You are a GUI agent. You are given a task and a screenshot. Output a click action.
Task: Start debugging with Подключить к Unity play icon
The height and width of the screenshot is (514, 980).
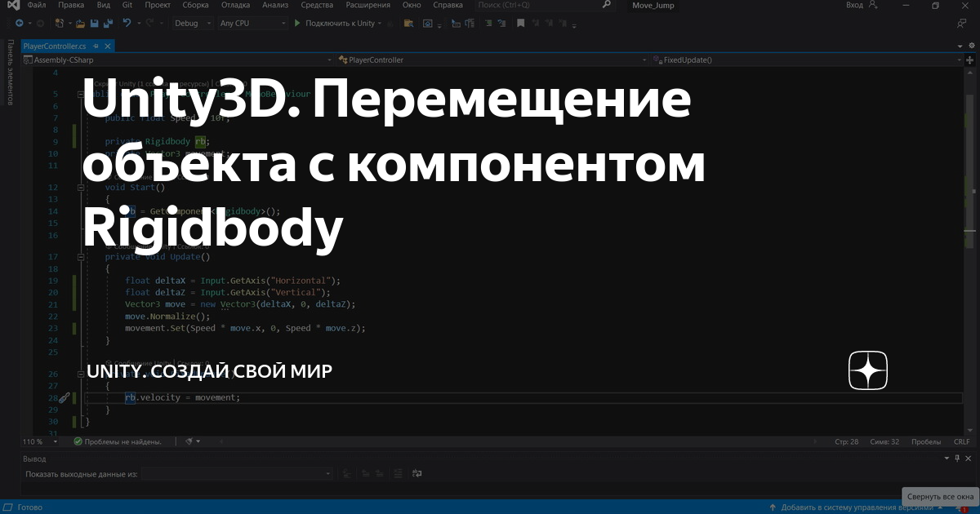point(296,23)
